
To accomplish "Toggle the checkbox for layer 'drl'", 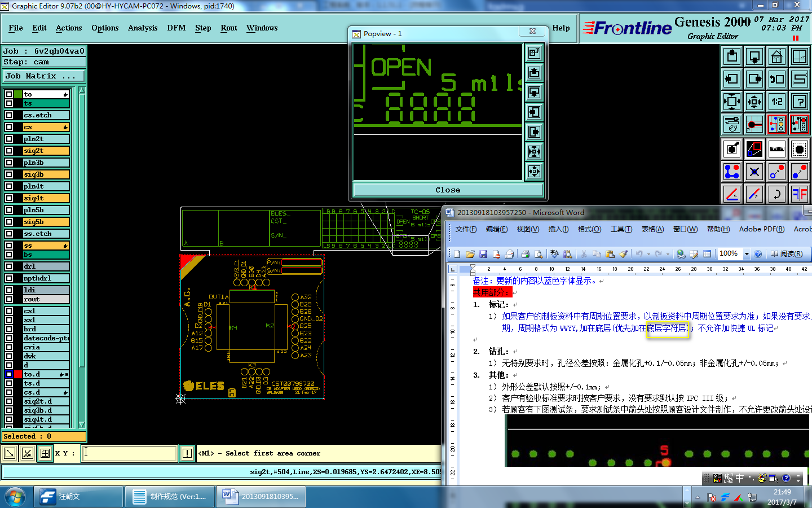I will point(9,266).
